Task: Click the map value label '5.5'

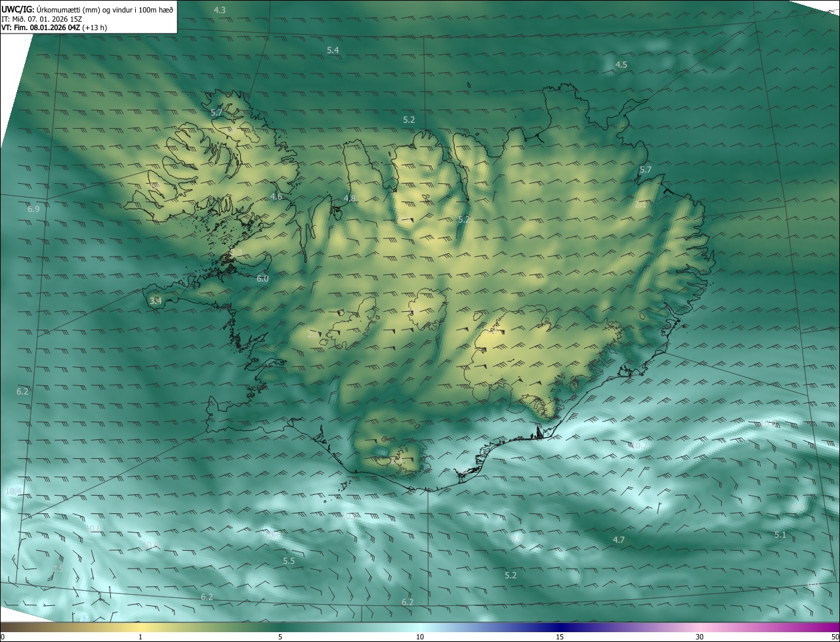Action: click(x=289, y=561)
